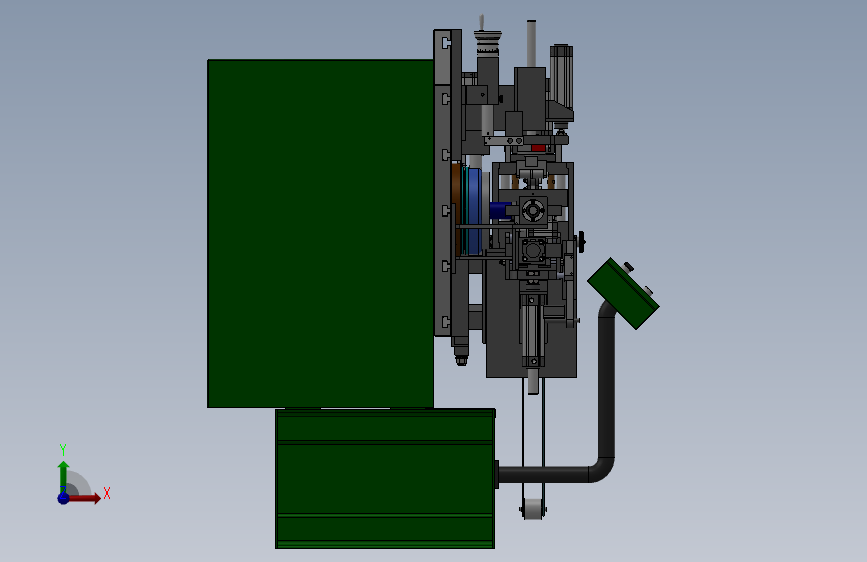The image size is (867, 562).
Task: Click the green Y axis arrow of triad
Action: (64, 476)
